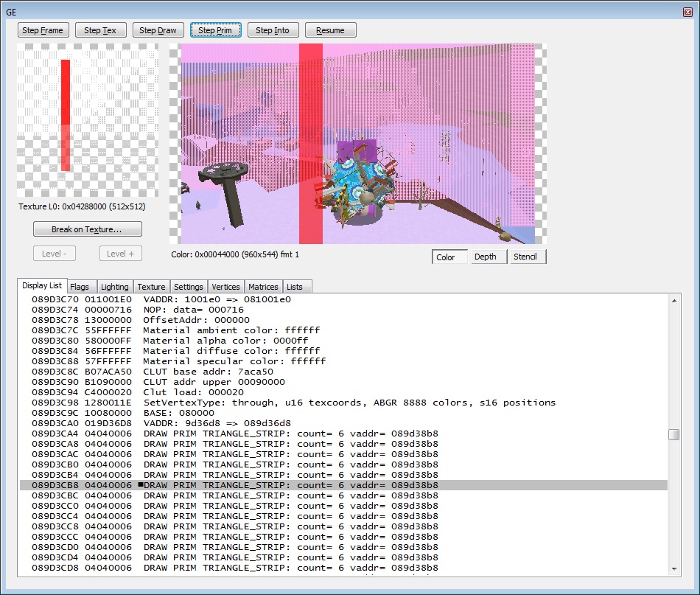Switch framebuffer view to Depth
This screenshot has width=700, height=595.
coord(485,257)
